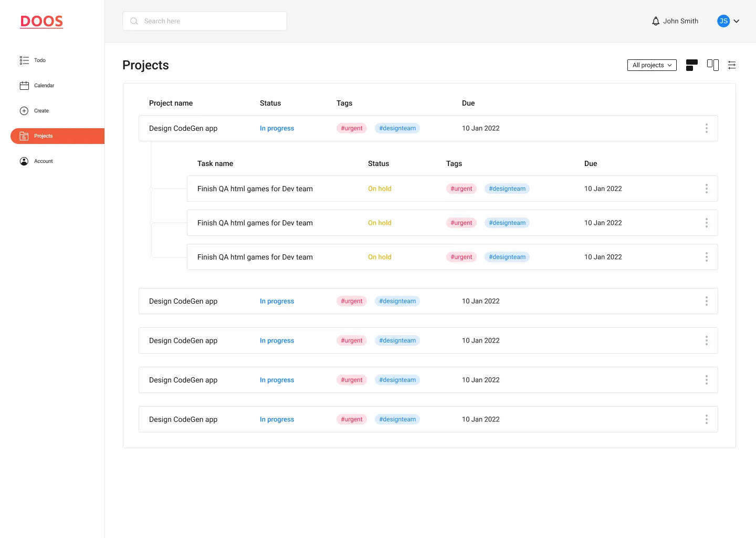Open more options for third Design CodeGen app row
The width and height of the screenshot is (756, 538).
click(707, 340)
